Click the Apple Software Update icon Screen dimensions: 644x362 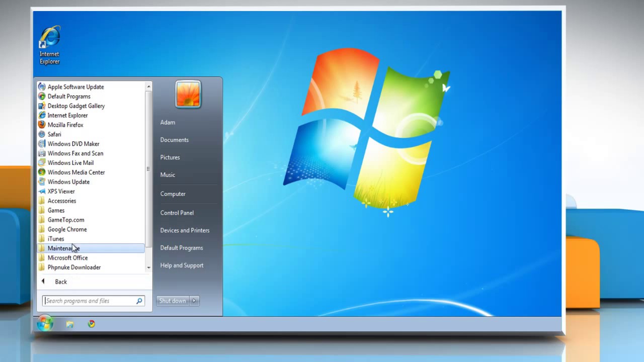[x=42, y=87]
